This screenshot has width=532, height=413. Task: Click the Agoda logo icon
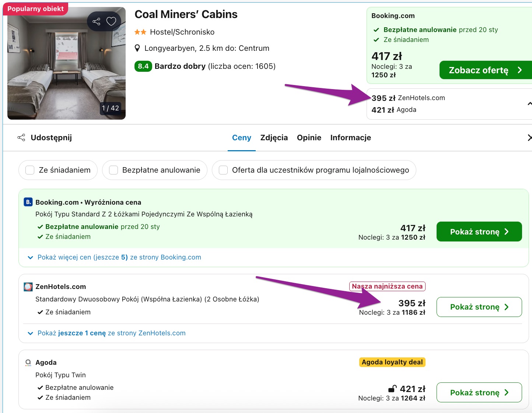click(x=28, y=363)
